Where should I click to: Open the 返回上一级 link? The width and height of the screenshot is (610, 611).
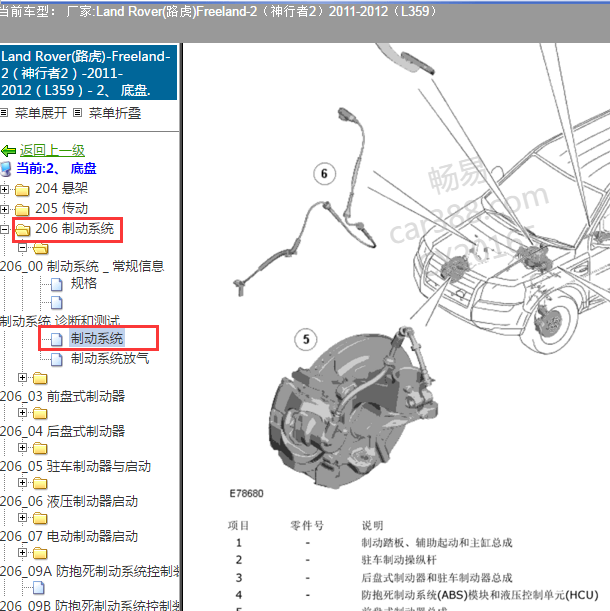[x=52, y=150]
